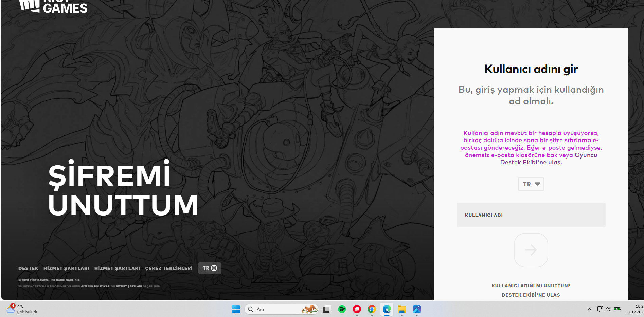Open HİZMET ŞARTLARI link just before ÇEREZ TERCİHLERİ
Image resolution: width=644 pixels, height=317 pixels.
coord(117,268)
